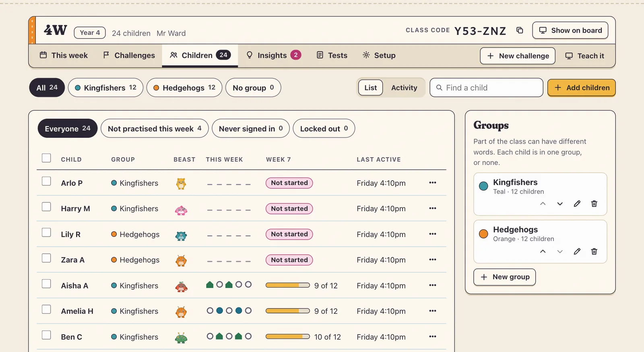Move Hedgehogs group up
The height and width of the screenshot is (352, 644).
[543, 251]
